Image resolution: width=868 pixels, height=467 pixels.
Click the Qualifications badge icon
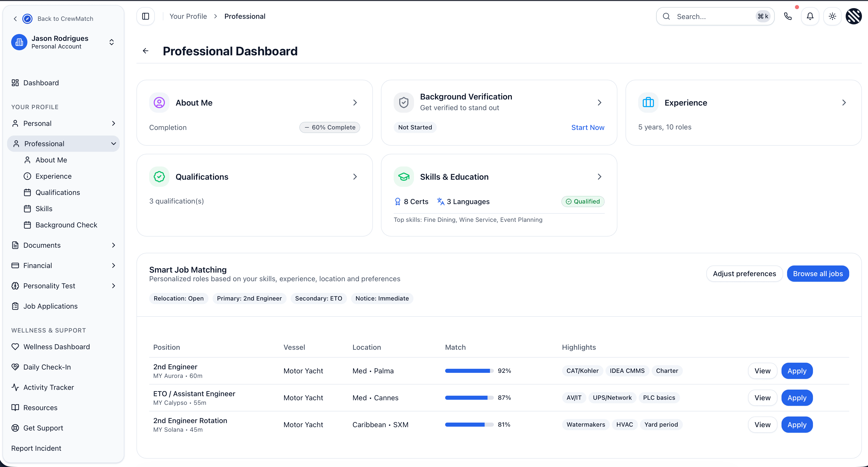159,177
